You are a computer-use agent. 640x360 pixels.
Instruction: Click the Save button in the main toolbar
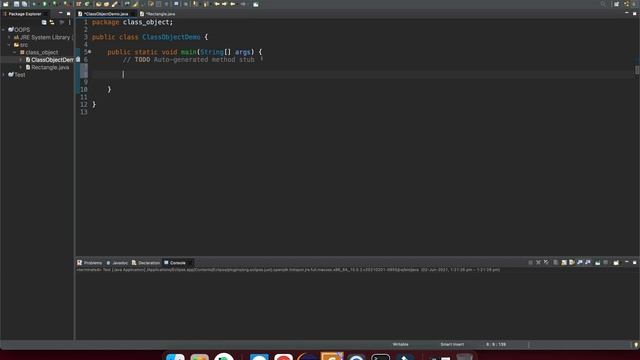(x=16, y=4)
